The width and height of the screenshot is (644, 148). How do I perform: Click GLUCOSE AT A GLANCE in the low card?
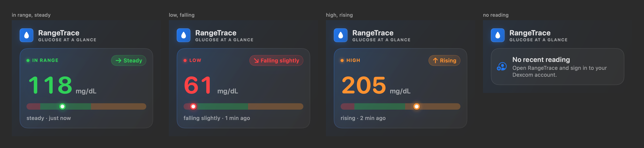224,40
